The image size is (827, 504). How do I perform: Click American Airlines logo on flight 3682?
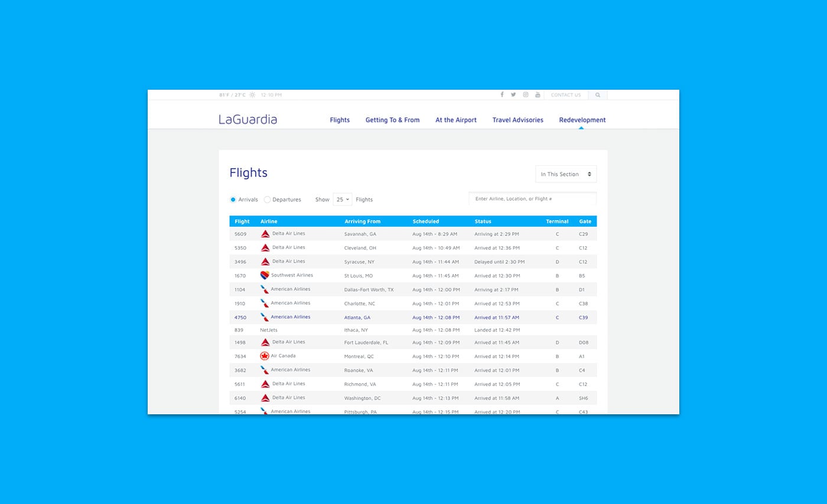tap(265, 370)
